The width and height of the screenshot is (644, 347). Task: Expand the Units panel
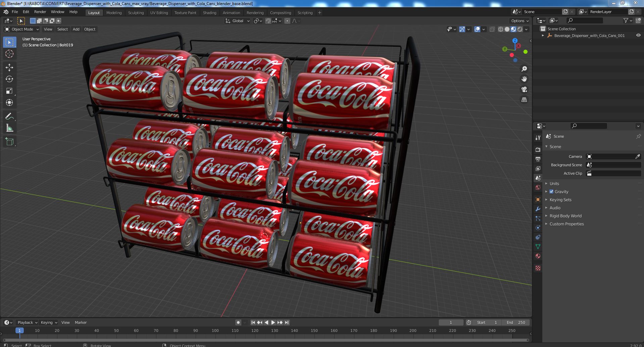click(x=554, y=183)
